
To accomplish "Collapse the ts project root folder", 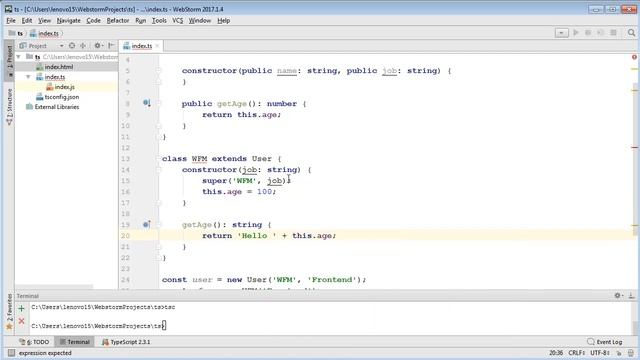I will click(18, 57).
